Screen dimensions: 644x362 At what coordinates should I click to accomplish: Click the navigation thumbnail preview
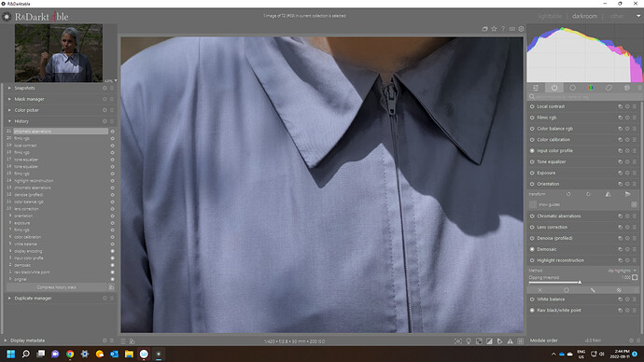pyautogui.click(x=59, y=53)
